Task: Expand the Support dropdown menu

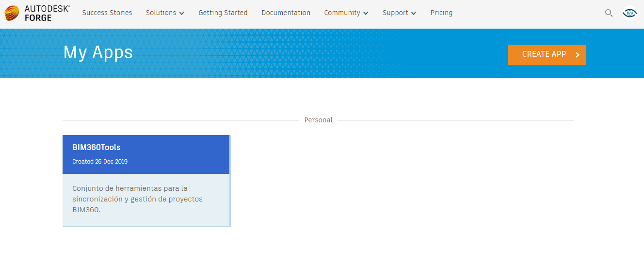Action: pyautogui.click(x=399, y=13)
